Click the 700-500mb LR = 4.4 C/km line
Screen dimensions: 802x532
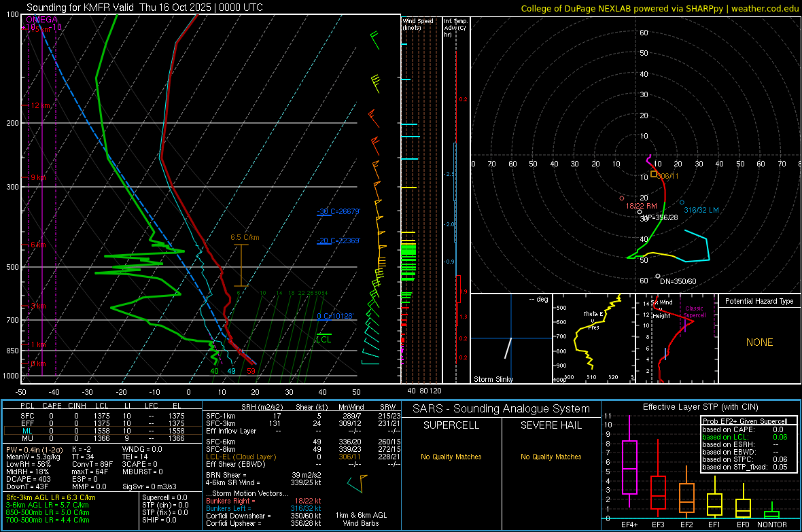pyautogui.click(x=48, y=520)
